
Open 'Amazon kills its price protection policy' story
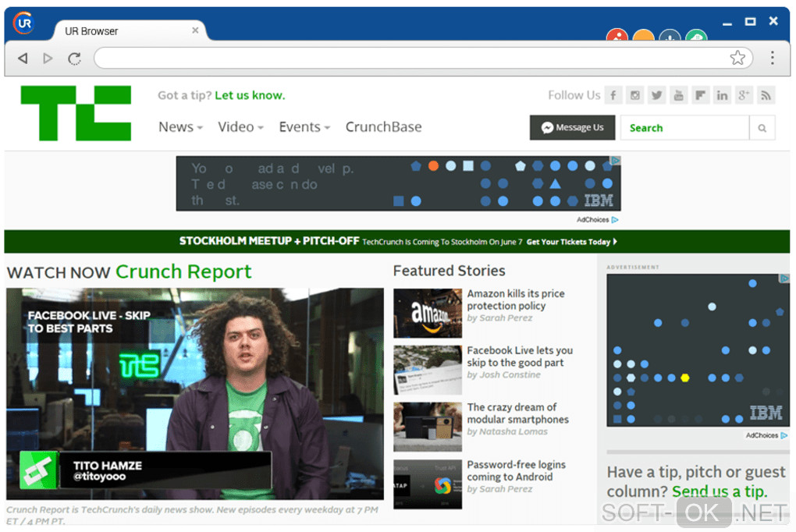[515, 300]
